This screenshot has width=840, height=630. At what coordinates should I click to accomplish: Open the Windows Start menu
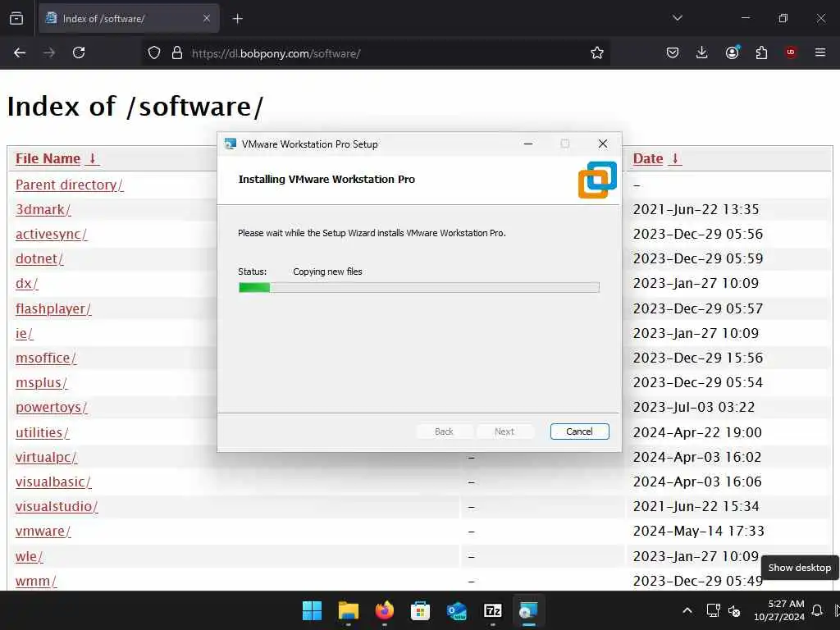(x=312, y=610)
